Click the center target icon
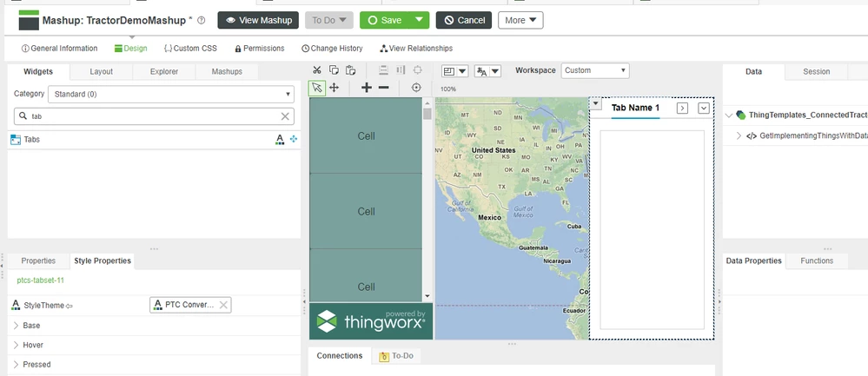 pos(416,88)
